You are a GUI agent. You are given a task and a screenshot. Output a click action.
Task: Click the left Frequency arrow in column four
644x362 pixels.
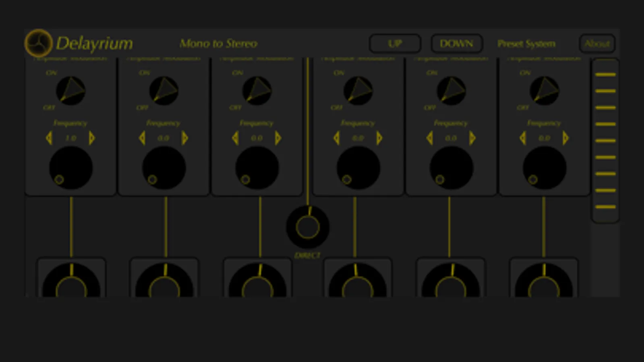pos(336,138)
